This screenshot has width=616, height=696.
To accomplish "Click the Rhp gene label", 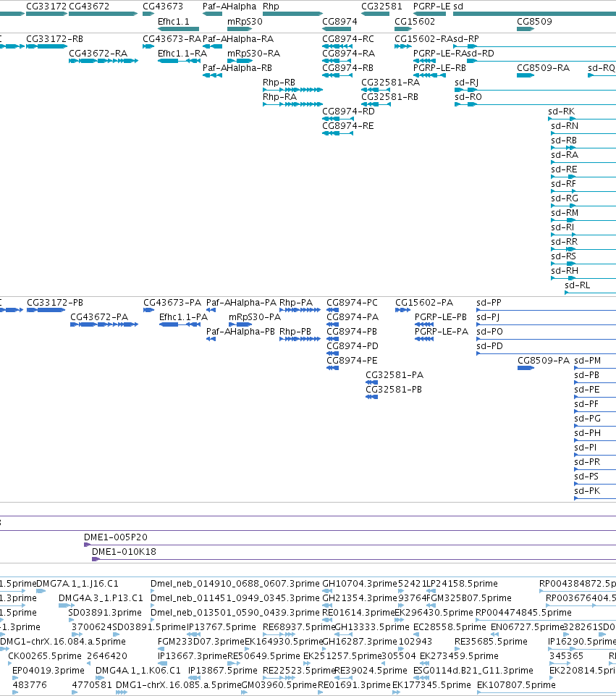I will [271, 7].
